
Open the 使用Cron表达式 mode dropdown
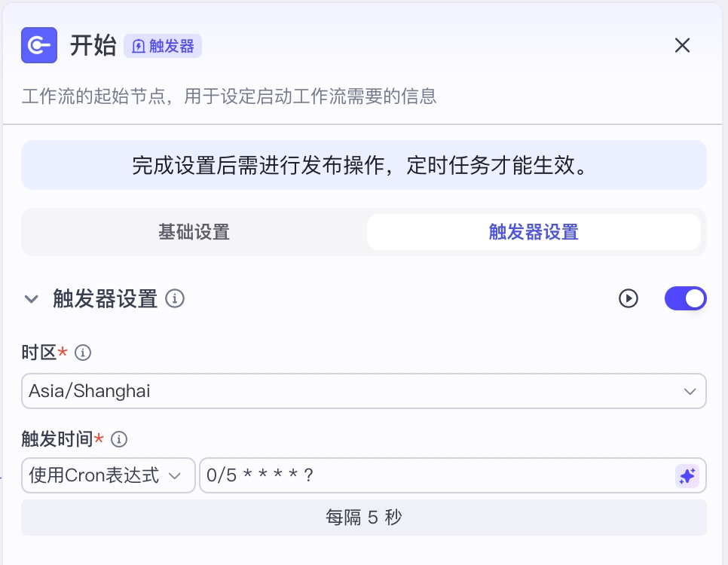(x=109, y=475)
